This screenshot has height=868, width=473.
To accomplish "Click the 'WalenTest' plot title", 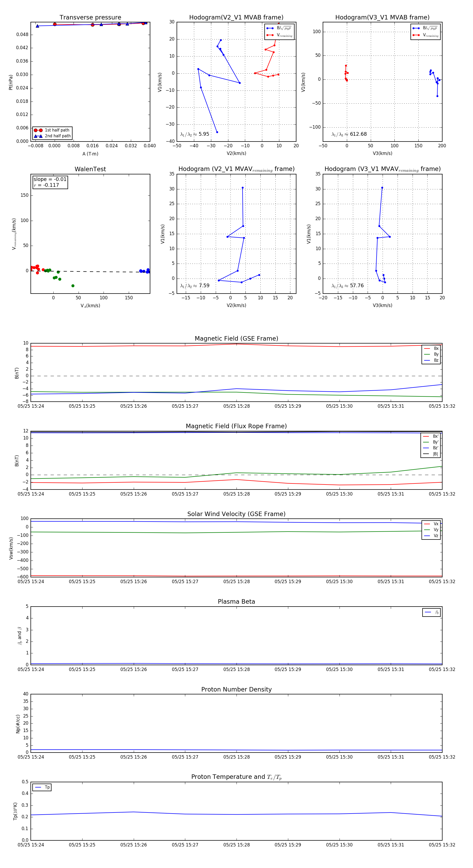I will point(90,169).
